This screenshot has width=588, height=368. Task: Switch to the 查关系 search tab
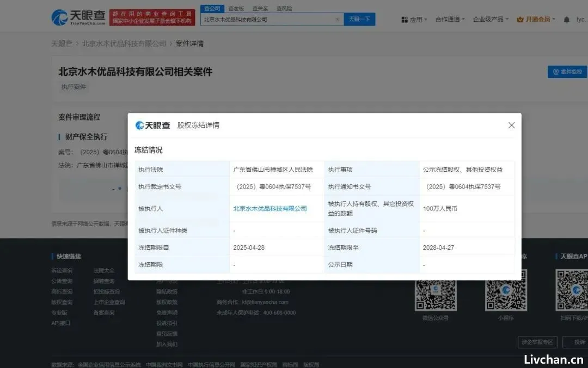click(260, 9)
